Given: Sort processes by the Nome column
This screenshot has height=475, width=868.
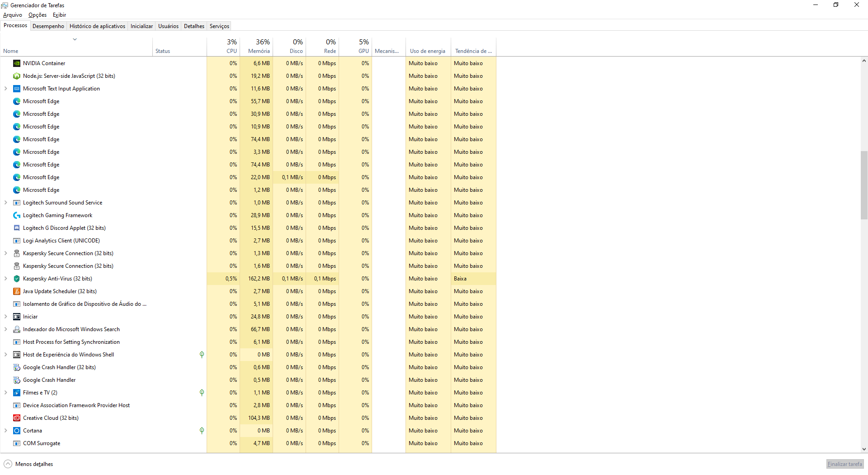Looking at the screenshot, I should (x=76, y=47).
